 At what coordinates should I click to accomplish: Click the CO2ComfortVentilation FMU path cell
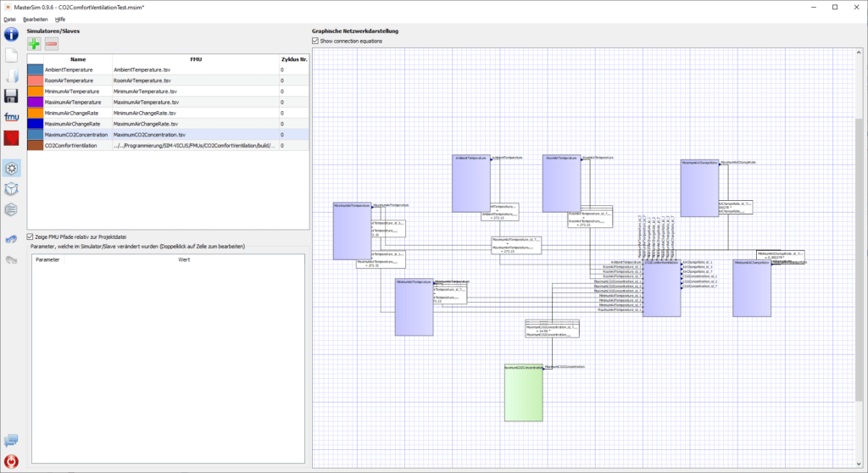coord(196,146)
